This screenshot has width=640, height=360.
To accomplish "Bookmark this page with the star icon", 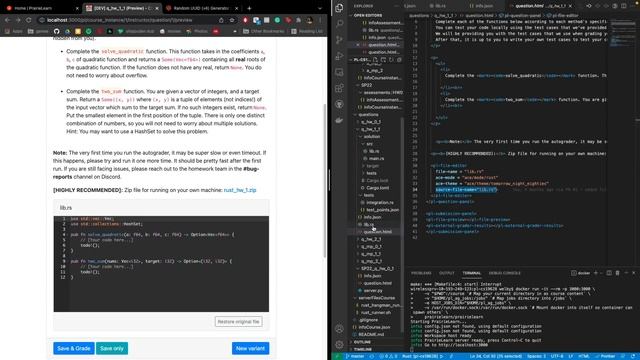I will 232,20.
